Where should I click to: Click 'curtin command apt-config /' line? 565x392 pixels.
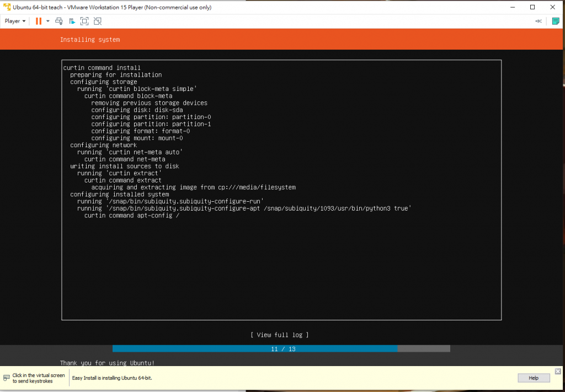pos(132,215)
